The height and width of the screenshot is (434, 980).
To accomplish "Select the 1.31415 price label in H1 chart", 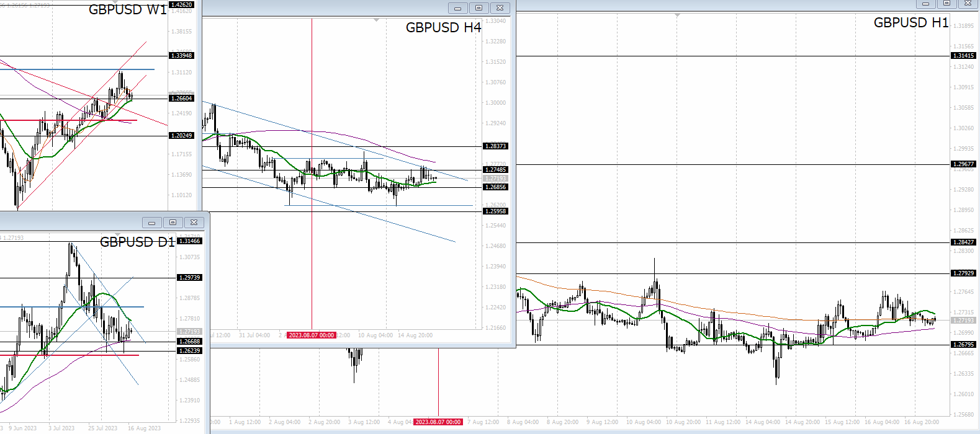I will [964, 56].
